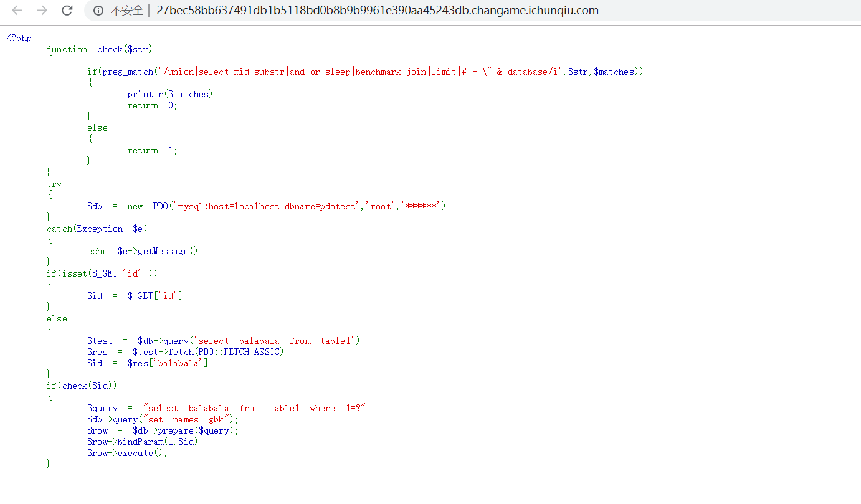Image resolution: width=861 pixels, height=504 pixels.
Task: Click the browser forward arrow
Action: tap(42, 11)
